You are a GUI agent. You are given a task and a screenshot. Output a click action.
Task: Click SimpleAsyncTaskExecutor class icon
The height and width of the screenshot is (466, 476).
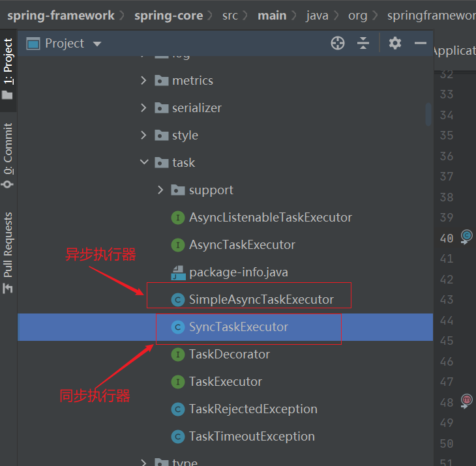pos(178,300)
